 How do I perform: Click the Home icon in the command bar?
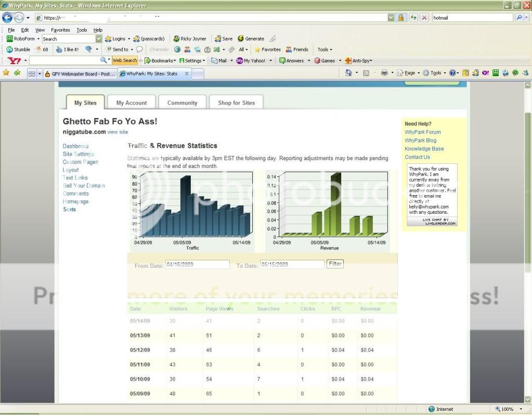(x=349, y=73)
